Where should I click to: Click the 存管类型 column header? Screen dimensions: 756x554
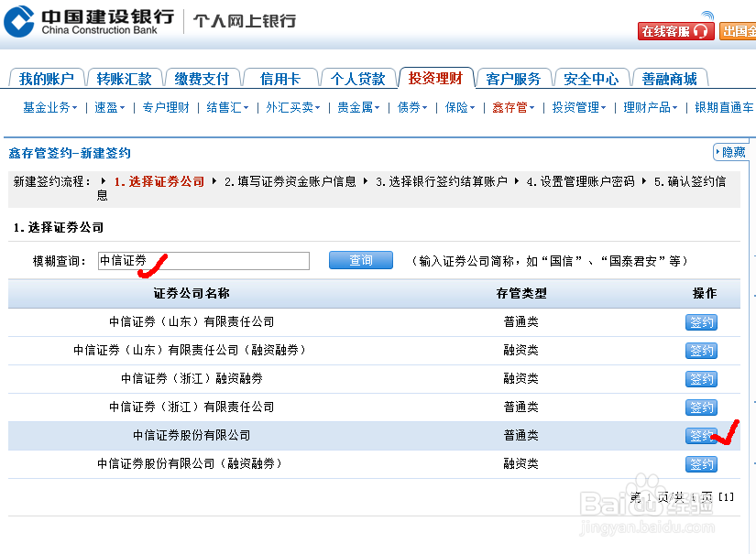(521, 293)
